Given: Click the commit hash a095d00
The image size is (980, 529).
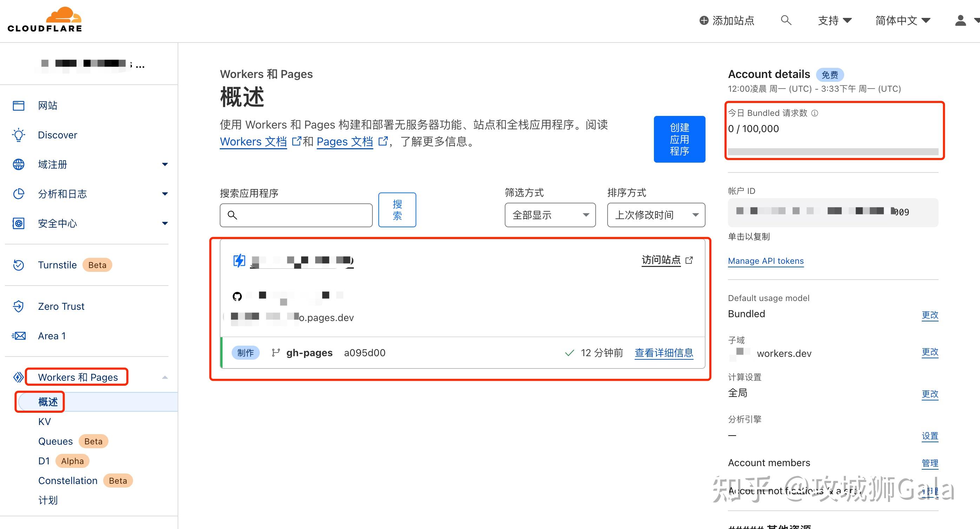Looking at the screenshot, I should pos(364,353).
